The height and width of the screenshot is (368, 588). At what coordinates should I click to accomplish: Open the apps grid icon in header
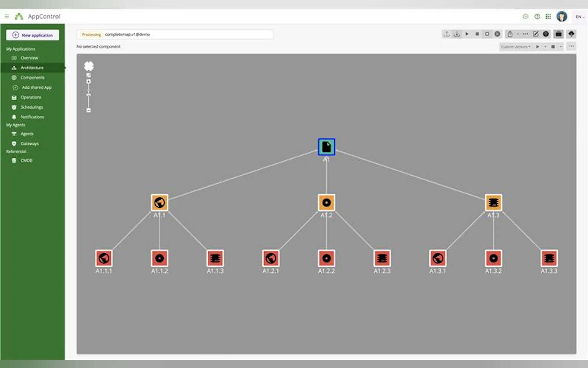(548, 16)
